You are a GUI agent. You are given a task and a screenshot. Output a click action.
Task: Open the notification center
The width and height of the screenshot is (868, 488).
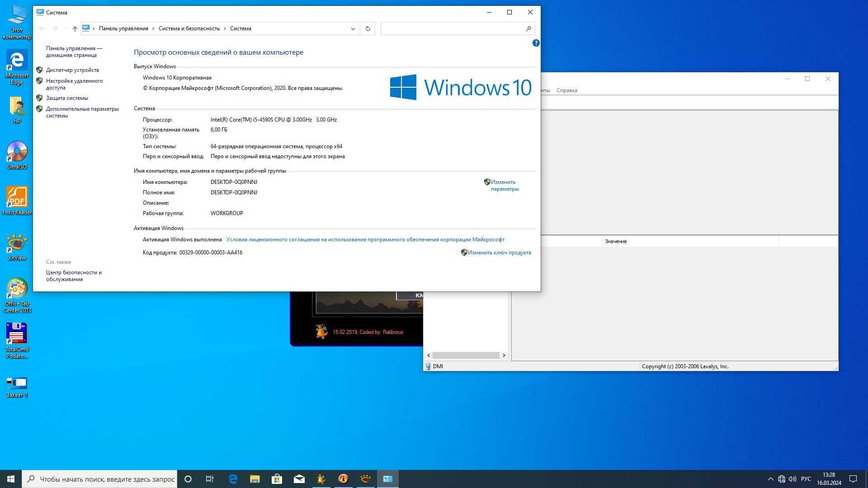pyautogui.click(x=853, y=479)
